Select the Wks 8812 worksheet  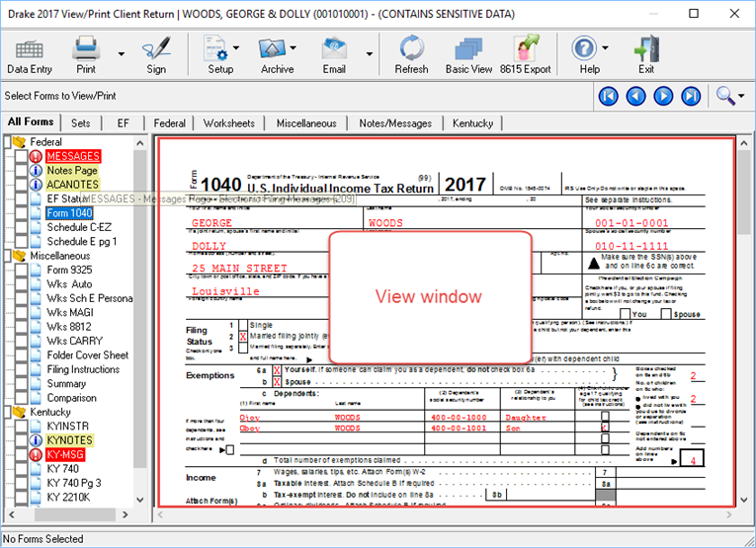click(x=69, y=327)
